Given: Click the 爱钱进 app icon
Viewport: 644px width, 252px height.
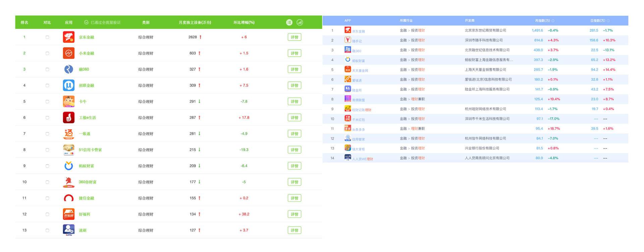Looking at the screenshot, I should point(348,79).
